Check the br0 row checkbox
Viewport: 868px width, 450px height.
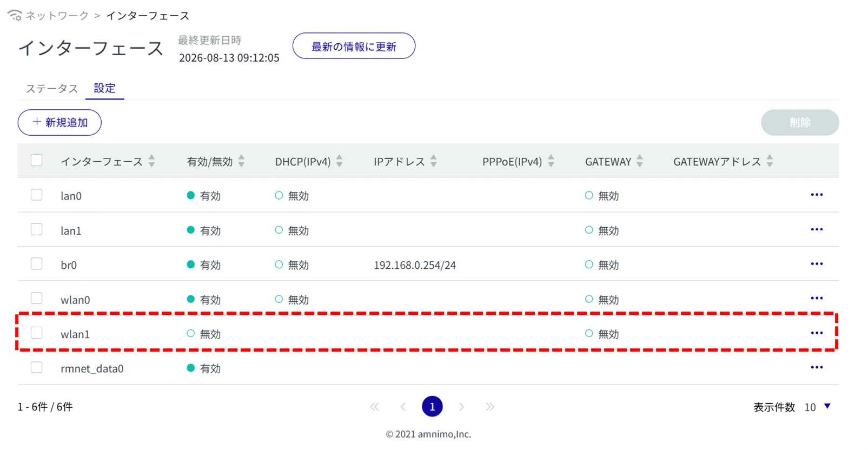tap(36, 264)
